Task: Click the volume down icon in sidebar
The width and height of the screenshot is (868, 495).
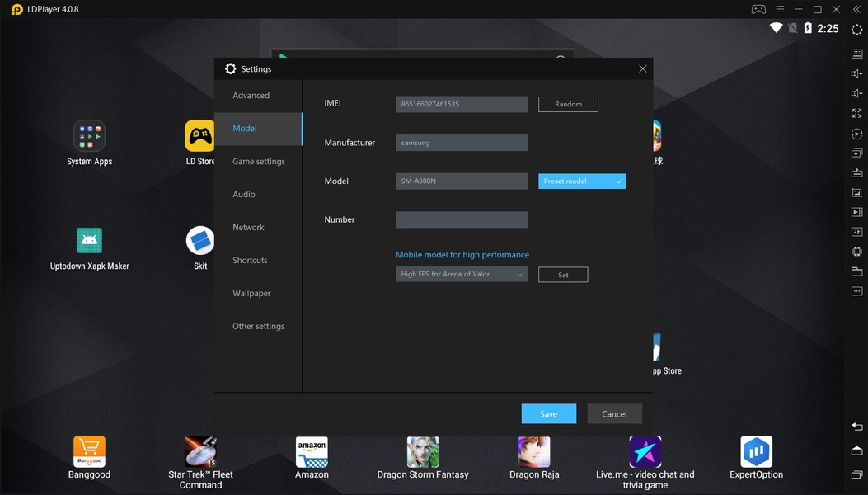Action: click(856, 93)
